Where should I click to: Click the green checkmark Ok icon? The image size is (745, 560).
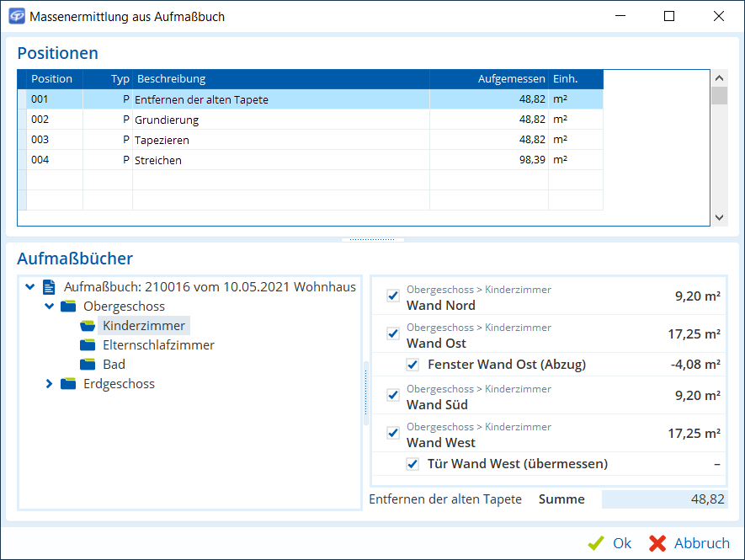pyautogui.click(x=596, y=543)
